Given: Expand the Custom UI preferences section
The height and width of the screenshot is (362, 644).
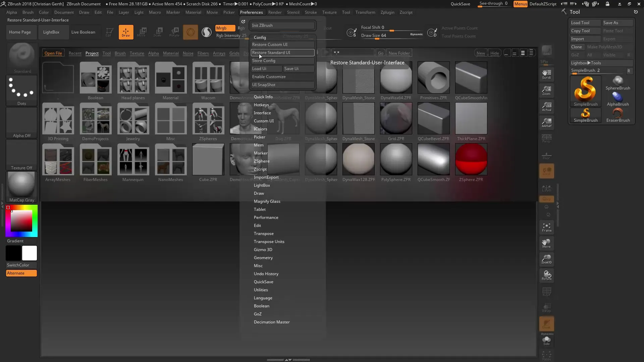Looking at the screenshot, I should (264, 121).
